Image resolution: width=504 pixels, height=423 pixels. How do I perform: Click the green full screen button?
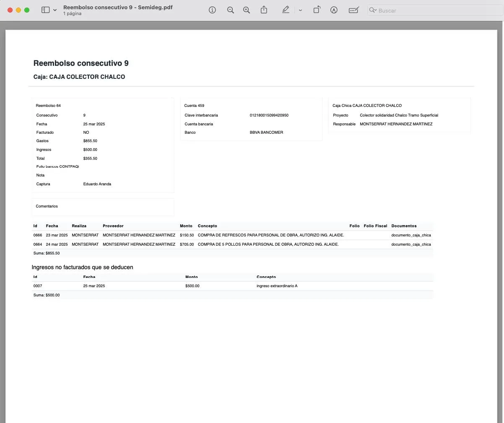tap(27, 10)
